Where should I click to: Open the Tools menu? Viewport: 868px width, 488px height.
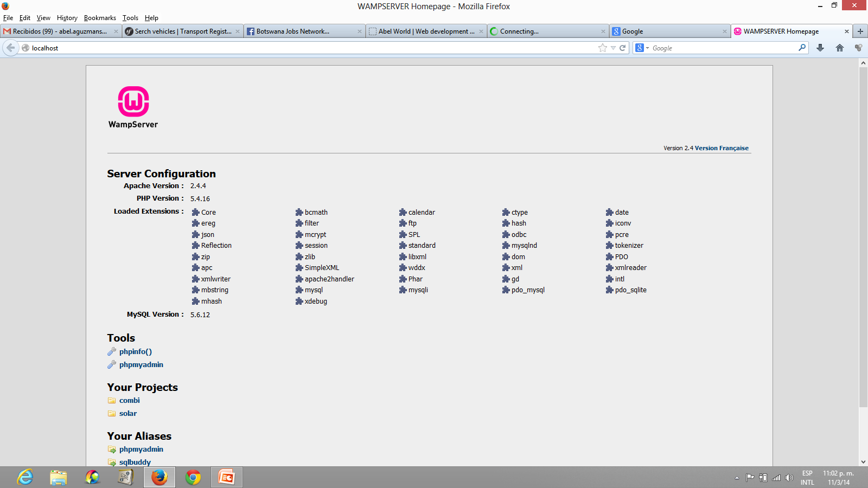point(130,18)
